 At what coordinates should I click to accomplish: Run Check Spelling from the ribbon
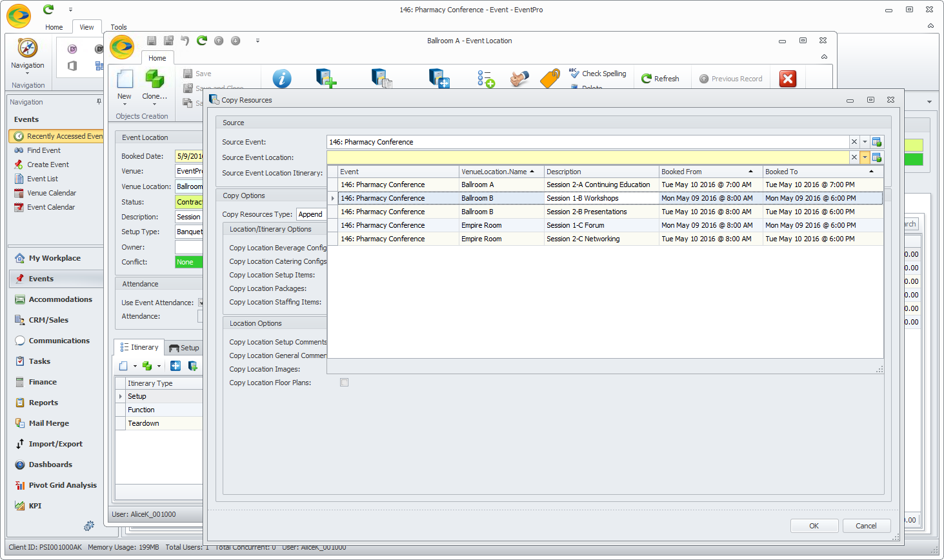598,74
